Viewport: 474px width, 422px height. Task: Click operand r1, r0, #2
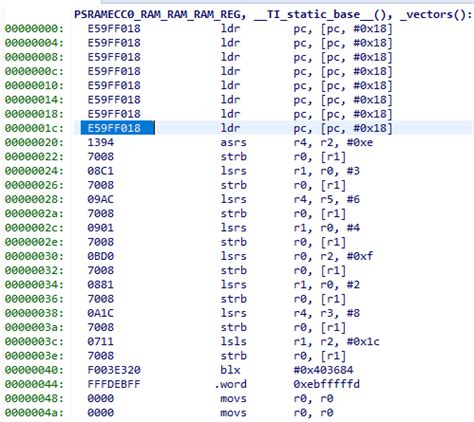coord(327,285)
